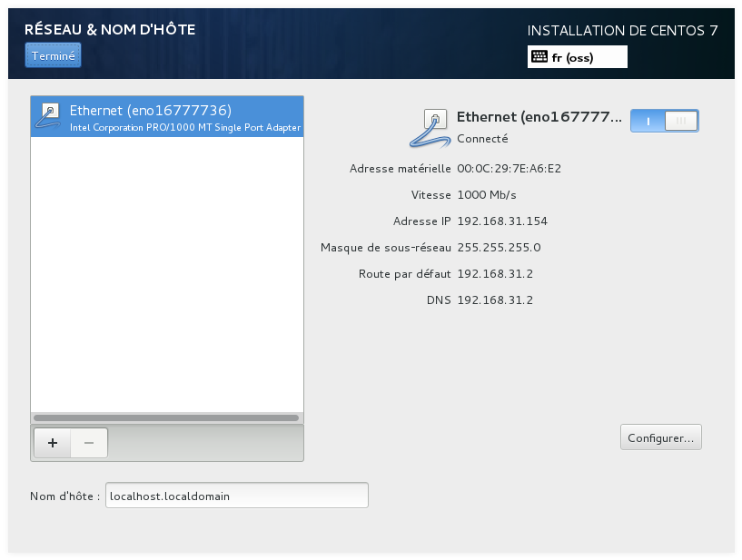The width and height of the screenshot is (742, 560).
Task: Click the horizontal scrollbar under the device list
Action: tap(166, 418)
